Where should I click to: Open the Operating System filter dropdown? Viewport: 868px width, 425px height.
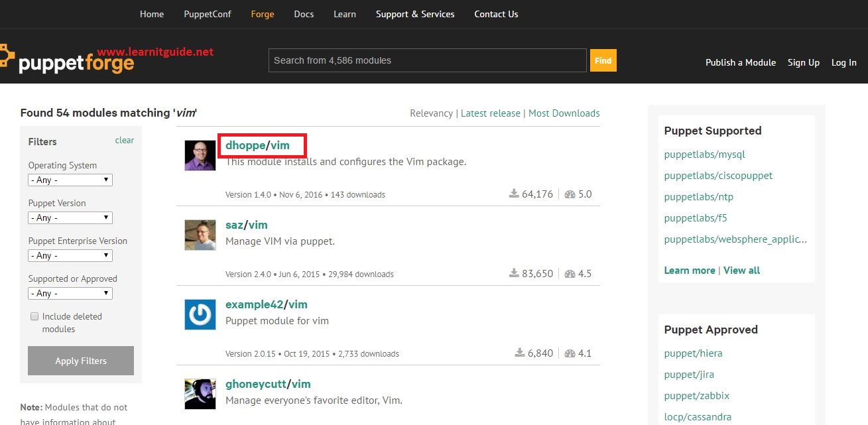tap(70, 180)
